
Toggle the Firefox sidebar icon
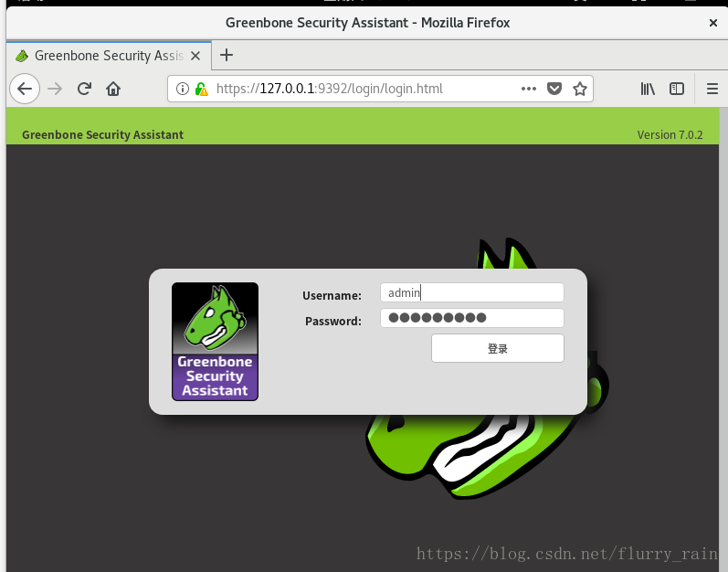click(x=677, y=89)
